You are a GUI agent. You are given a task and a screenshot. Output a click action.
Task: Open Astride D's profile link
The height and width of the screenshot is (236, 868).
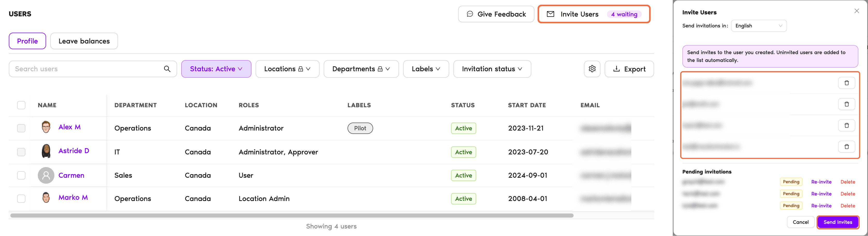(74, 151)
